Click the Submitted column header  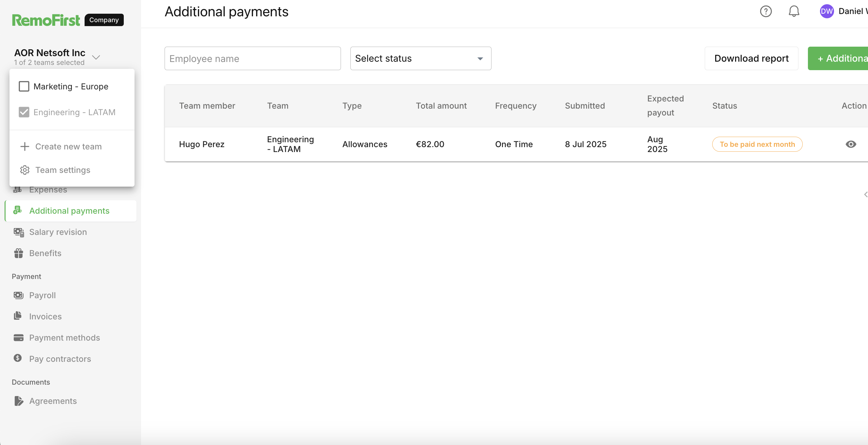click(585, 106)
